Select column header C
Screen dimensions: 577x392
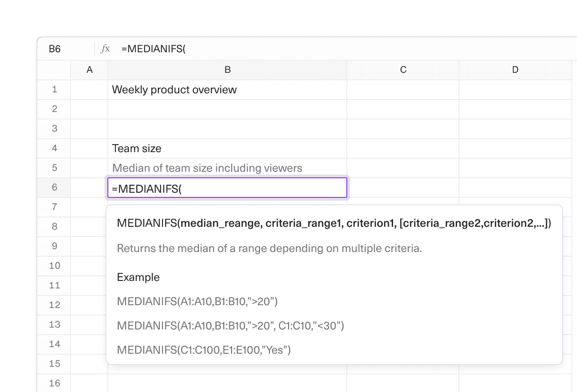click(x=403, y=70)
